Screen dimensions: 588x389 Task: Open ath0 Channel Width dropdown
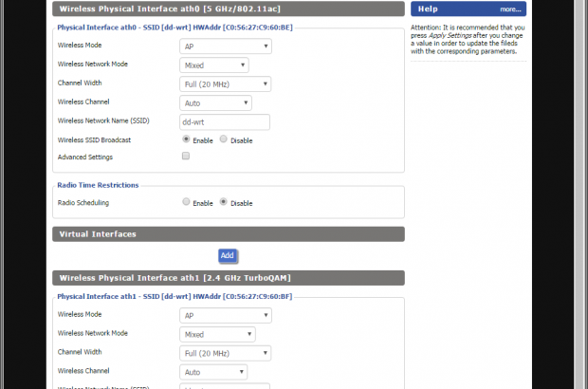[x=226, y=83]
